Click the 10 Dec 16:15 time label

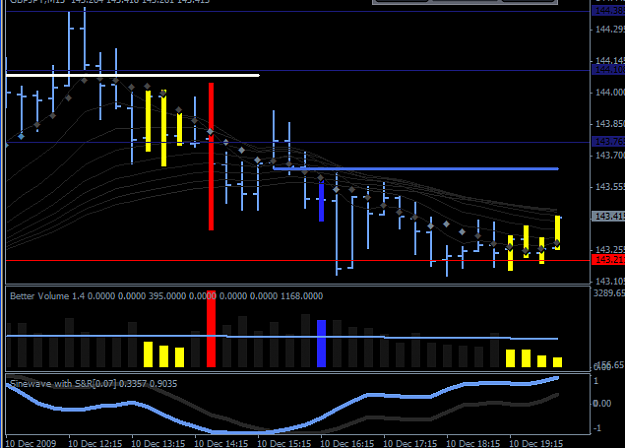(x=347, y=443)
